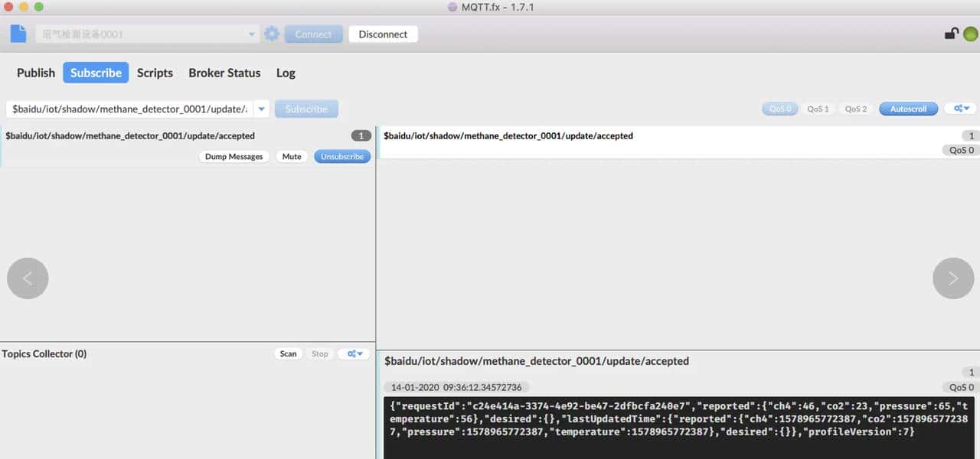Click the Disconnect button
The height and width of the screenshot is (459, 980).
pyautogui.click(x=383, y=34)
